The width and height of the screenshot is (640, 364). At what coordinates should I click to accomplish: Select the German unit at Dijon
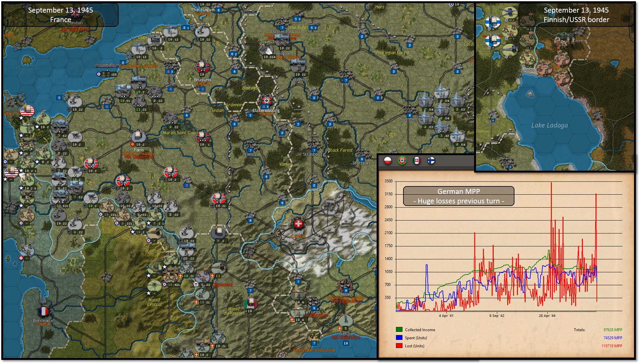218,199
